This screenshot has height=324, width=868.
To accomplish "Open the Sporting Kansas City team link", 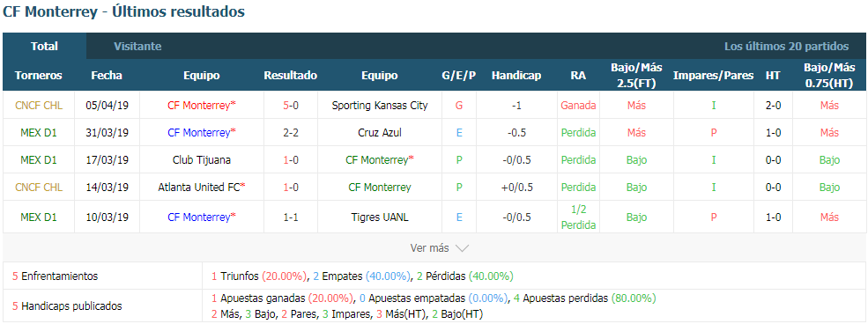I will point(380,105).
